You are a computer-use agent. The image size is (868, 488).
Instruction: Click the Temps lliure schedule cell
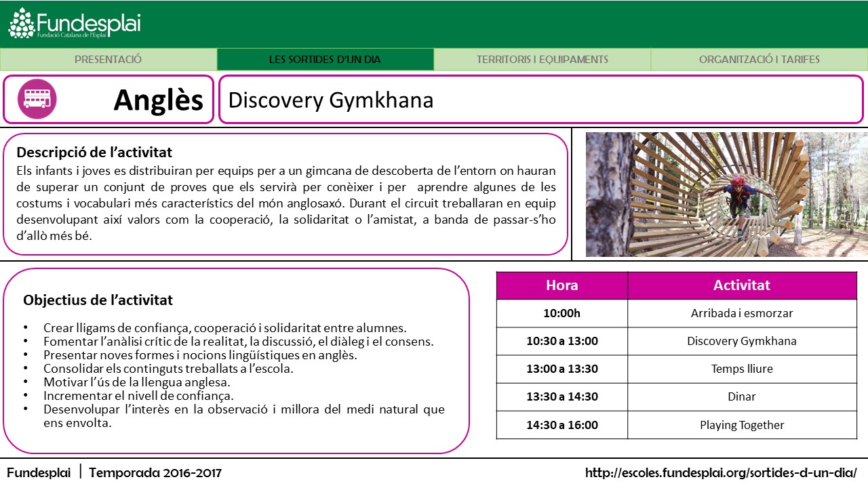[x=741, y=369]
